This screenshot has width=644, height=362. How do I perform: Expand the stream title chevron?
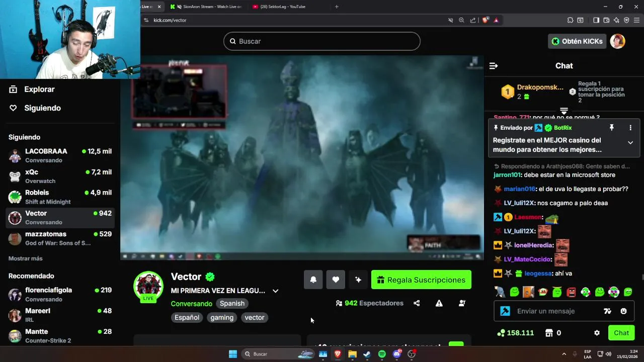point(275,291)
